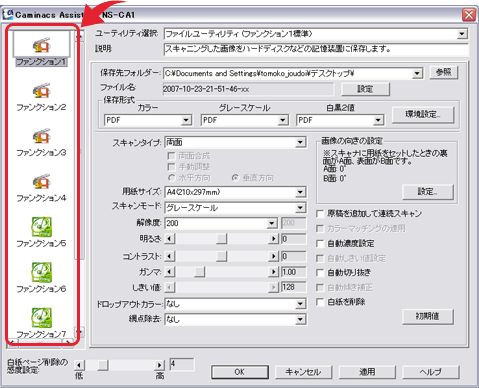Enable 原稿を追加して連続スキャン checkbox

point(320,213)
